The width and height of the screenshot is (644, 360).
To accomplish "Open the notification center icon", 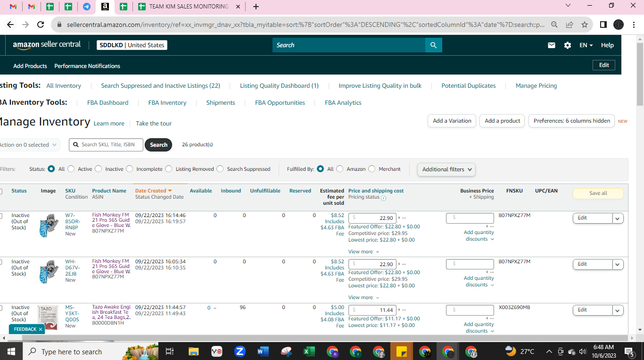I will (x=629, y=352).
